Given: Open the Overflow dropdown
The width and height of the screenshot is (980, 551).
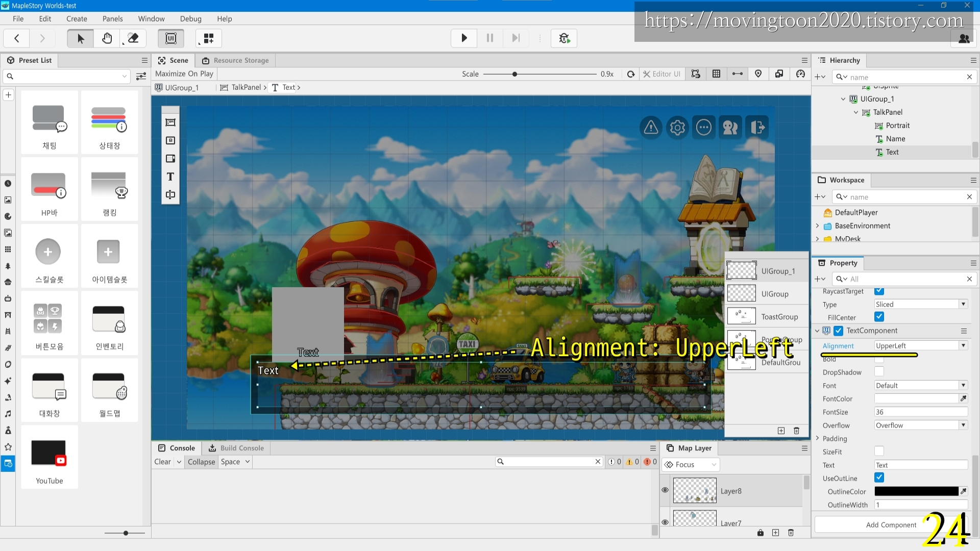Looking at the screenshot, I should click(921, 425).
